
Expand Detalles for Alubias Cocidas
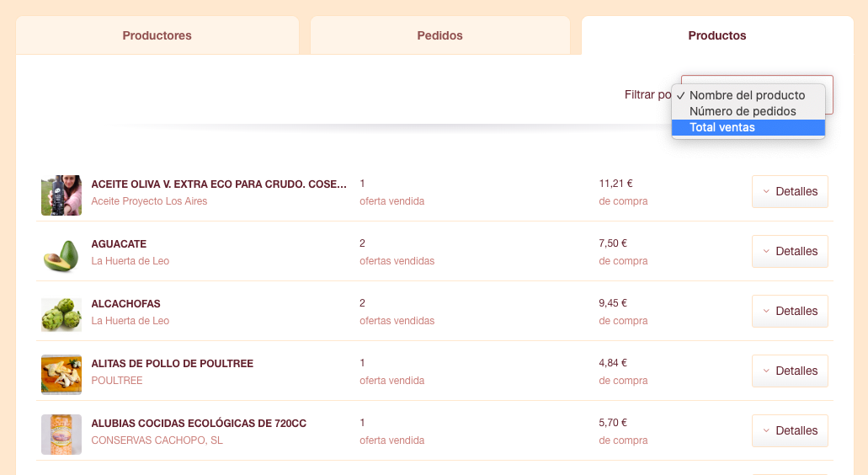pos(790,430)
